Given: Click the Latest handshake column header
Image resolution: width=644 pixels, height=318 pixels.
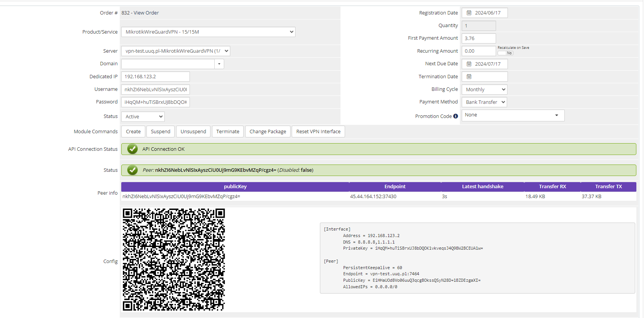Looking at the screenshot, I should [x=483, y=187].
